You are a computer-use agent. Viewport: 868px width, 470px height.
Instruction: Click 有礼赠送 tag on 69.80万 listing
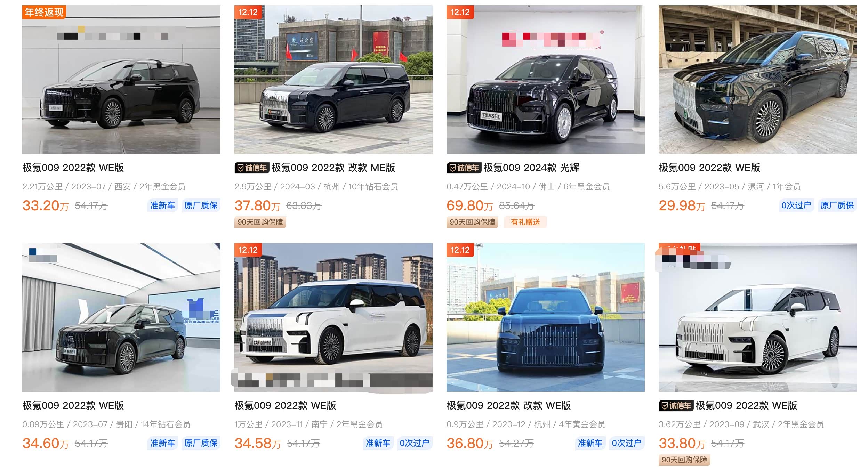(525, 222)
